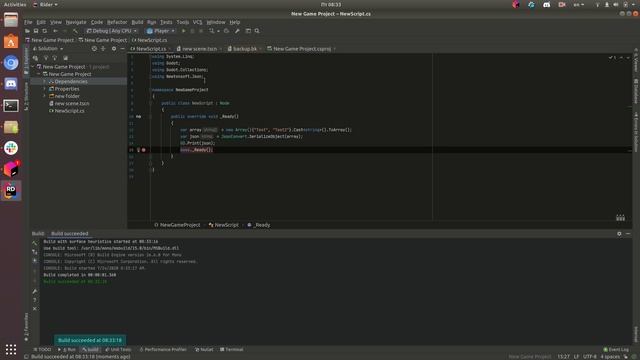Show applications grid in the dock
The height and width of the screenshot is (360, 640).
tap(11, 349)
